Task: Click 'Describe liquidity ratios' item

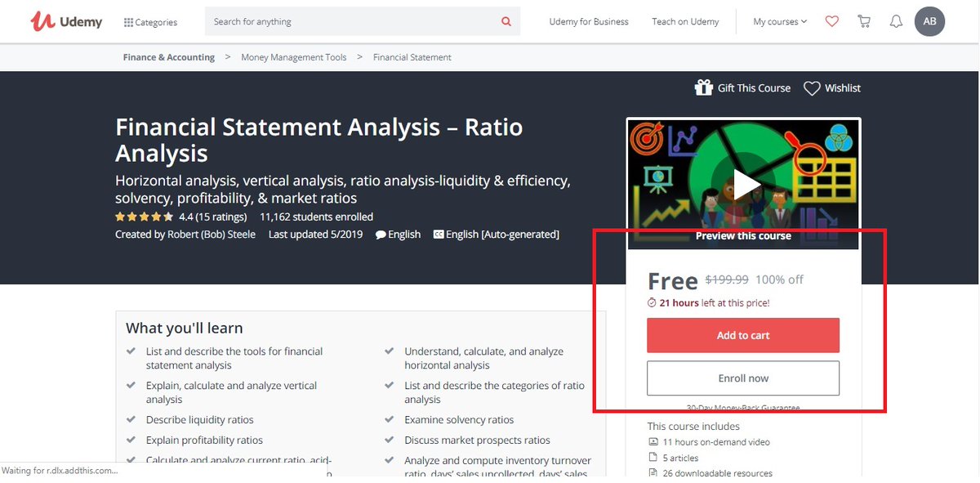Action: pos(200,420)
